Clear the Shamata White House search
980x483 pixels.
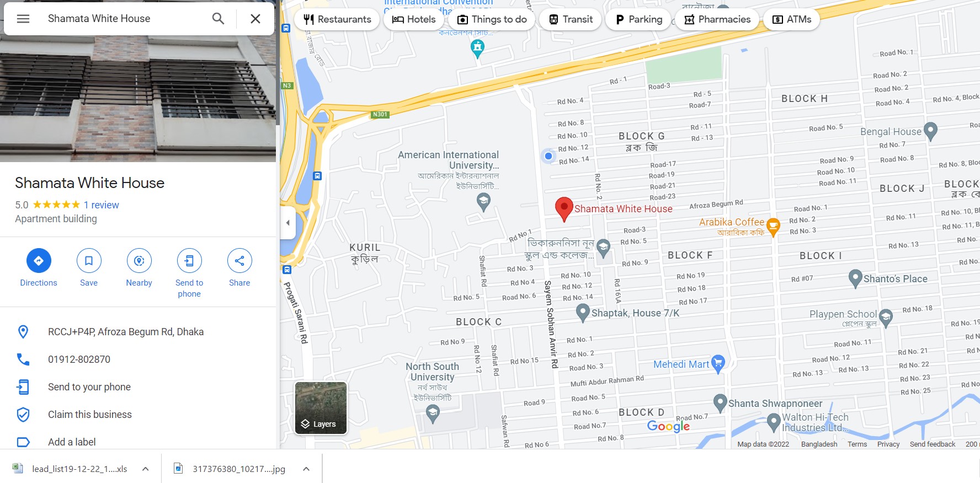tap(255, 19)
